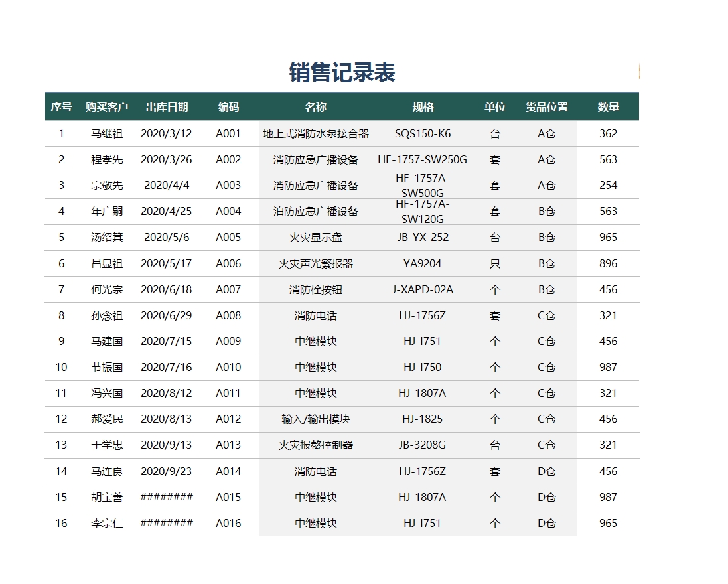The image size is (728, 584).
Task: Click the 地上式消防水泵接合器 name cell
Action: (x=316, y=133)
